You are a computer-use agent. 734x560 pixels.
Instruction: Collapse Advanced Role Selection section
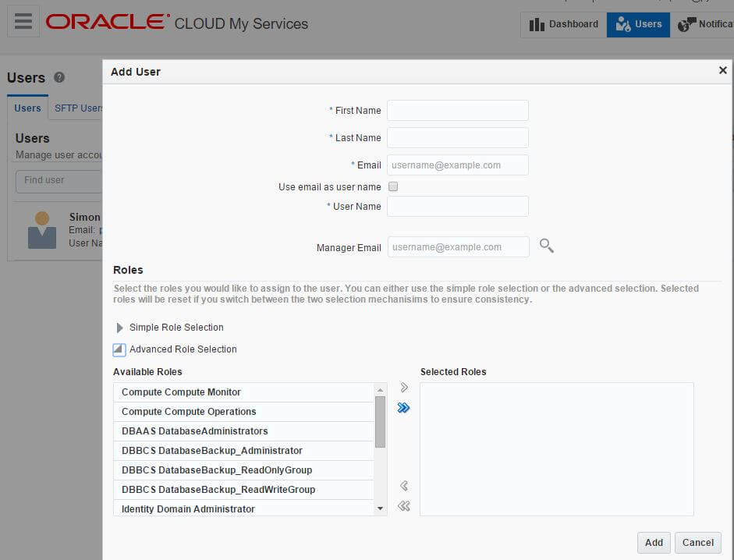pos(119,349)
